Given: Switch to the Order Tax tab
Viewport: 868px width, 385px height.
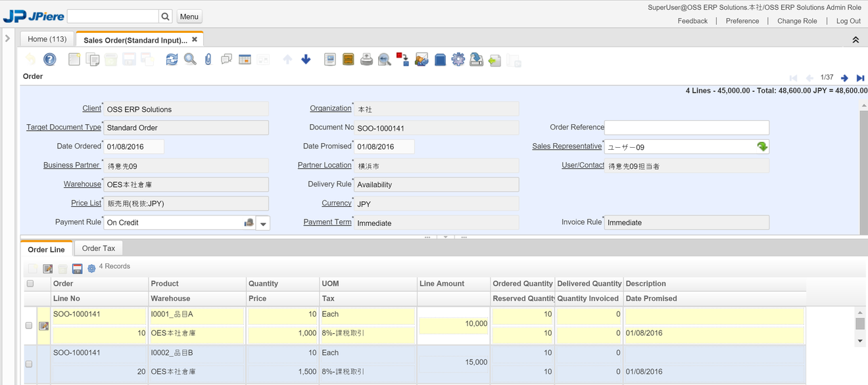Looking at the screenshot, I should click(x=99, y=248).
